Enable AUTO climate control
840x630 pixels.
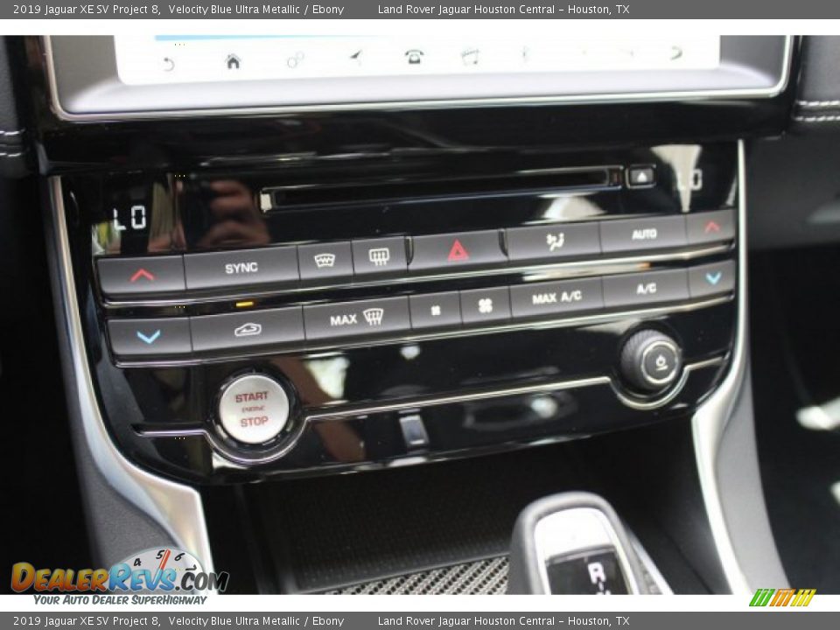coord(644,234)
